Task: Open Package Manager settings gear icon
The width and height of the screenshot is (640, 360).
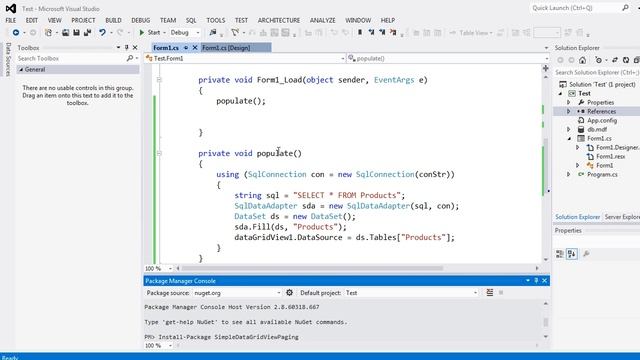Action: (x=289, y=293)
